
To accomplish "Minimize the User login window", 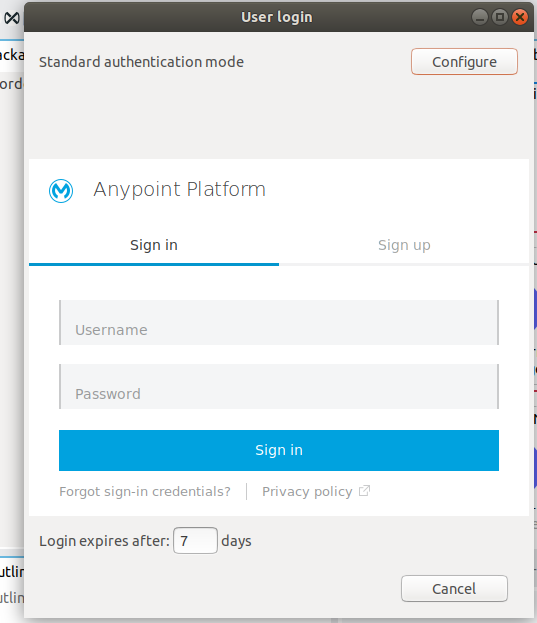I will coord(480,17).
